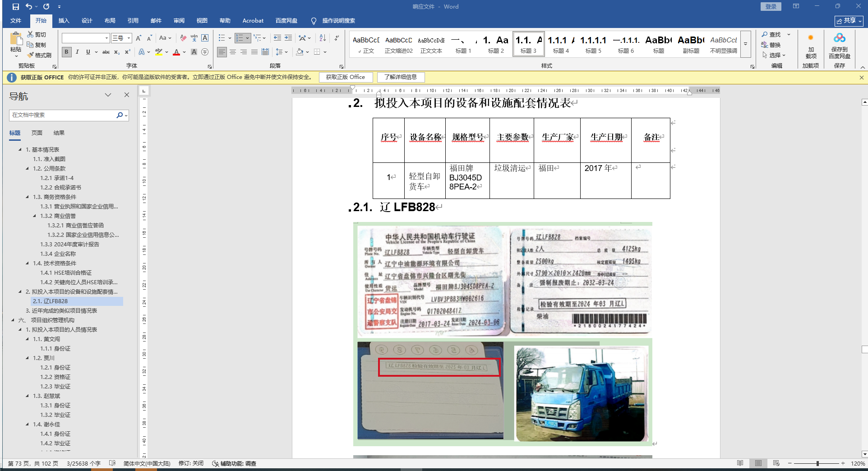Click the blue truck photo in document
Screen dimensions: 868x471
tap(582, 394)
